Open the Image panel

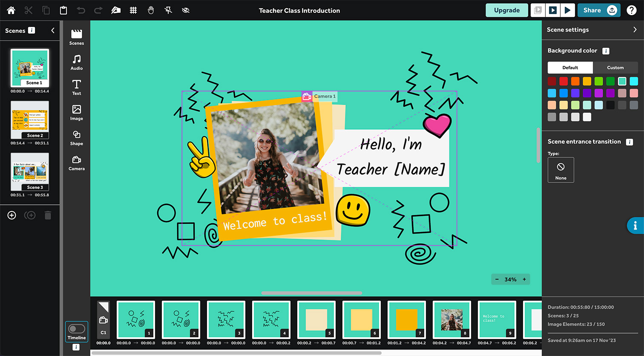click(76, 112)
